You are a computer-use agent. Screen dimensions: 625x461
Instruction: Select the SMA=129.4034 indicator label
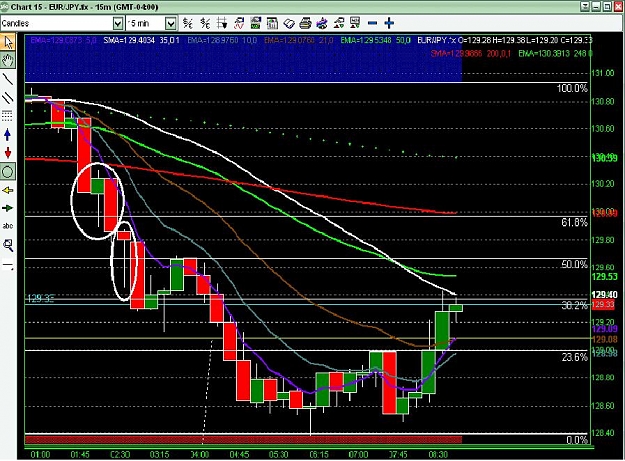point(141,40)
